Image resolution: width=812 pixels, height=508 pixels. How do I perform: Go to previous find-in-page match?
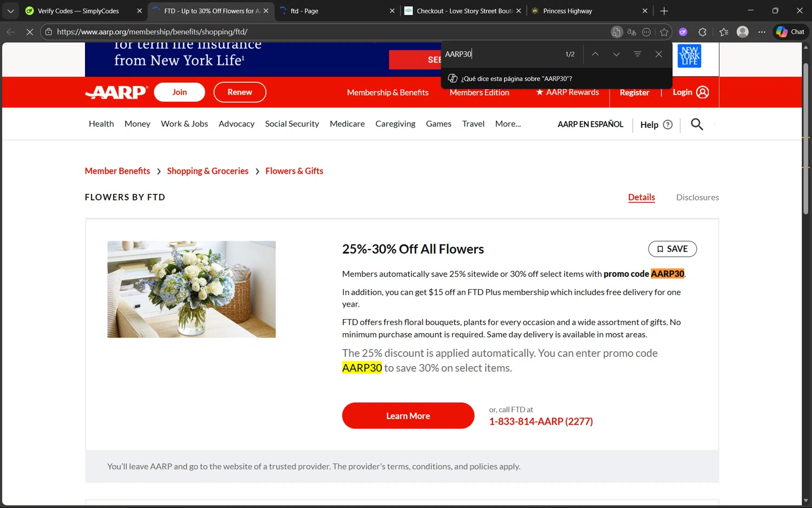(x=595, y=54)
